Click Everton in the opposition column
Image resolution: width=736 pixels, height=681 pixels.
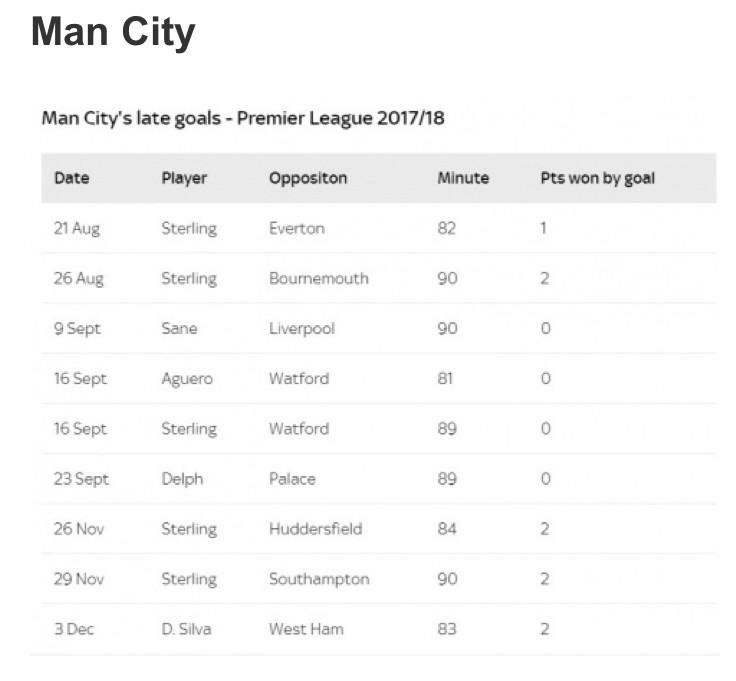tap(297, 228)
